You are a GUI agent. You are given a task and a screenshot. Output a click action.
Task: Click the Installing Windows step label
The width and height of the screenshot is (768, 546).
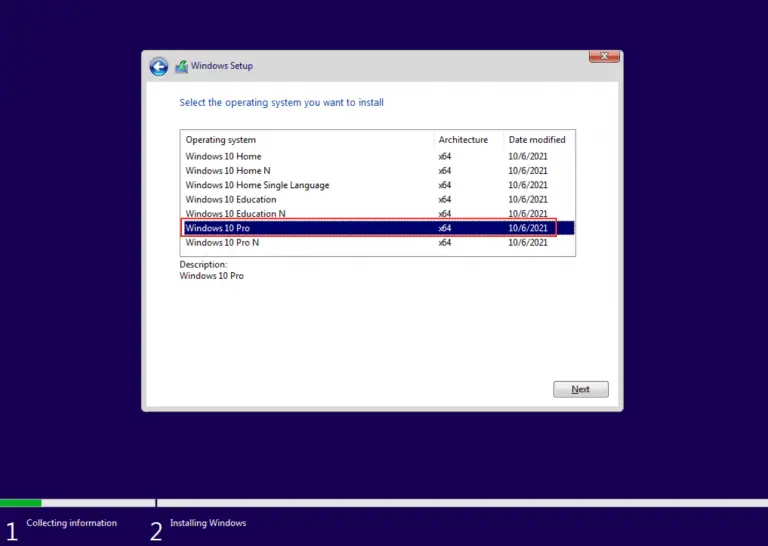(208, 522)
